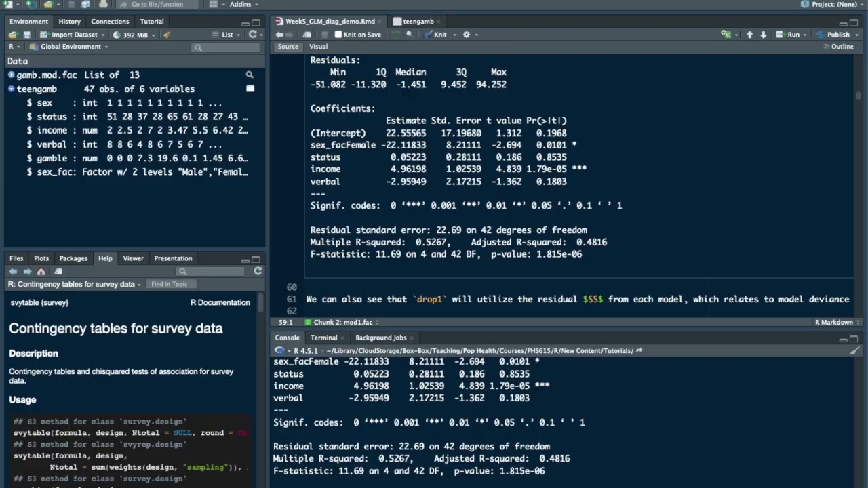868x488 pixels.
Task: Maximize the Environment pane
Action: coord(256,22)
